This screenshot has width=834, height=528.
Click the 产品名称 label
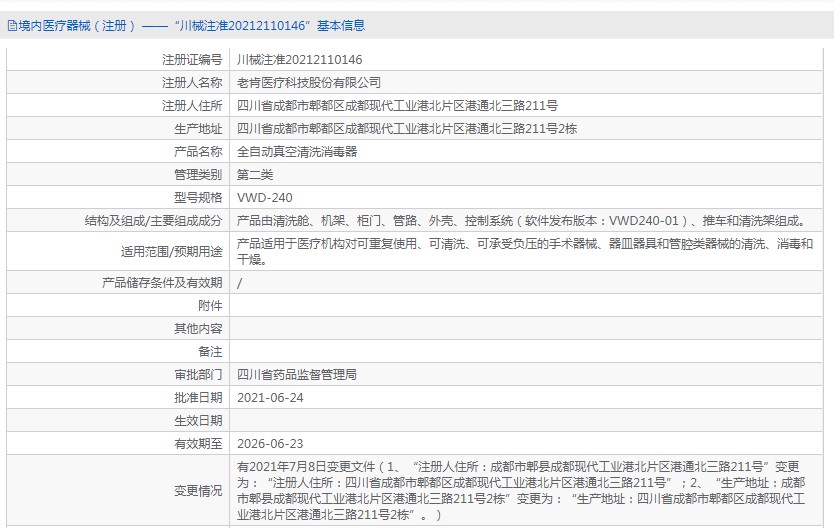[198, 152]
